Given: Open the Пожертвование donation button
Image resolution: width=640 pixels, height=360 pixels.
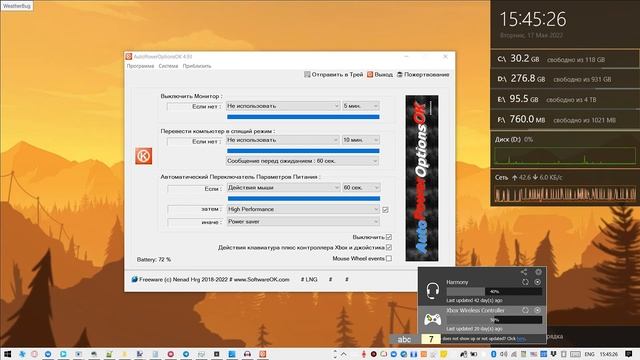Looking at the screenshot, I should pos(423,74).
